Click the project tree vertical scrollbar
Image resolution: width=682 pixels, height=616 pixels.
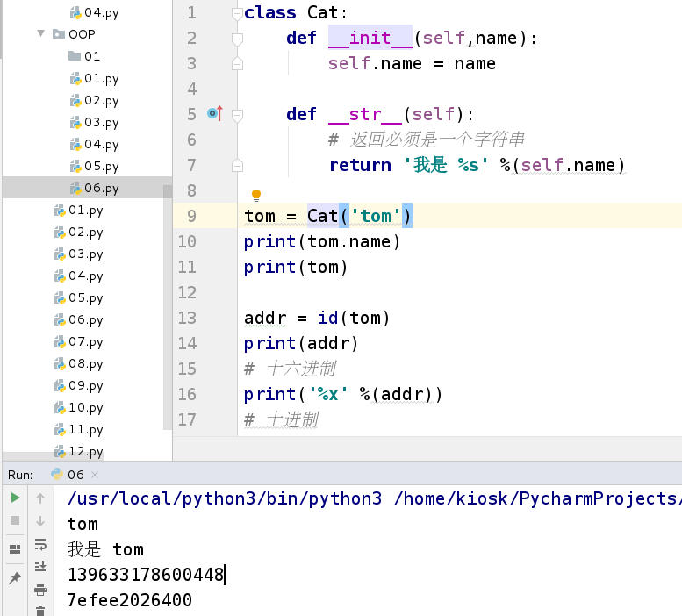point(168,306)
